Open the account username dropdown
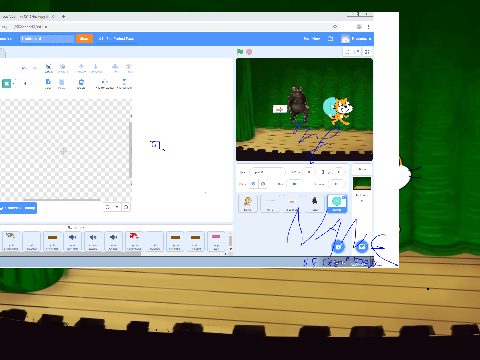 tap(356, 39)
